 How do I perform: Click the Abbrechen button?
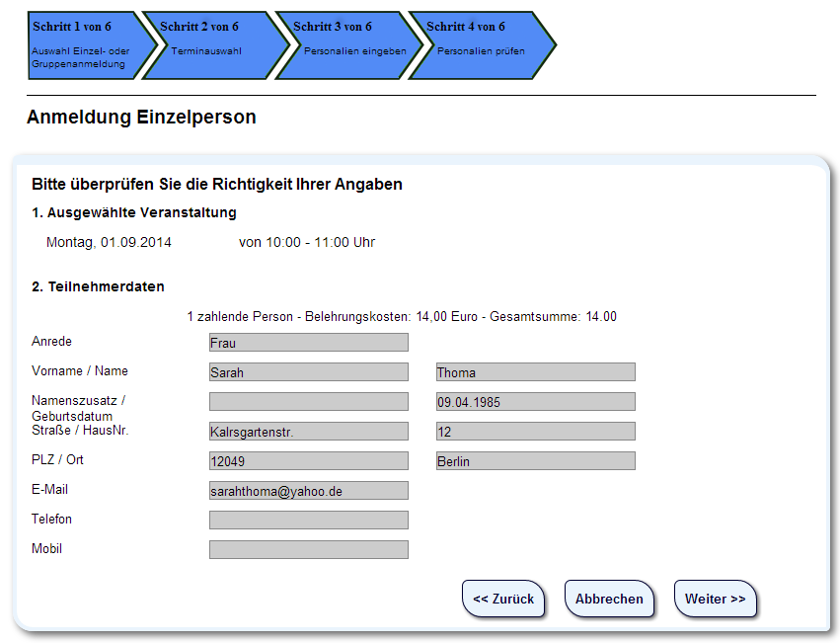609,599
